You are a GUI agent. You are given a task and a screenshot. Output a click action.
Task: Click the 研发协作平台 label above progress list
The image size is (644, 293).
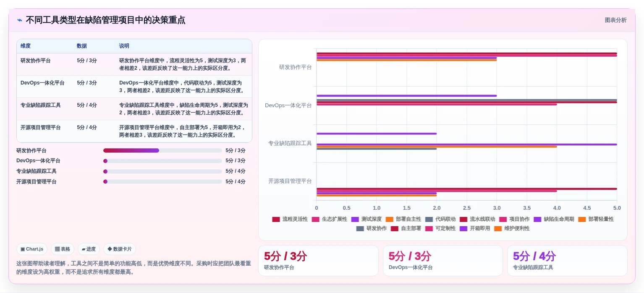pos(31,150)
